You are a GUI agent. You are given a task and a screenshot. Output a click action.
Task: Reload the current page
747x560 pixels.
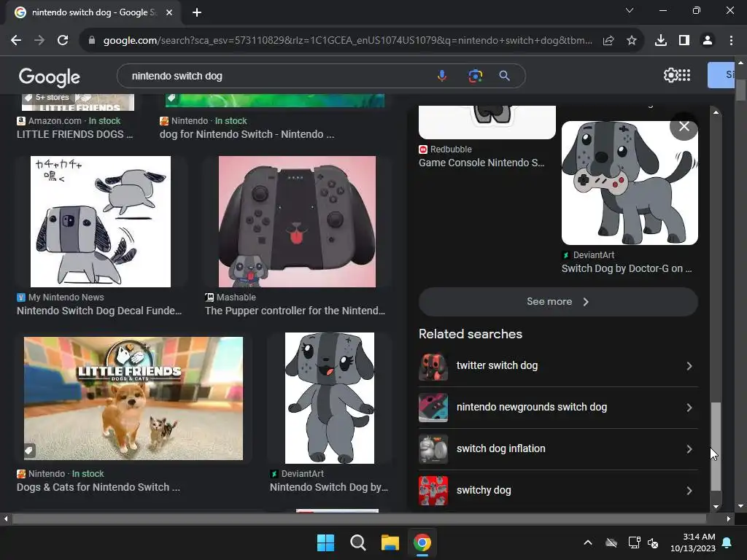(63, 41)
